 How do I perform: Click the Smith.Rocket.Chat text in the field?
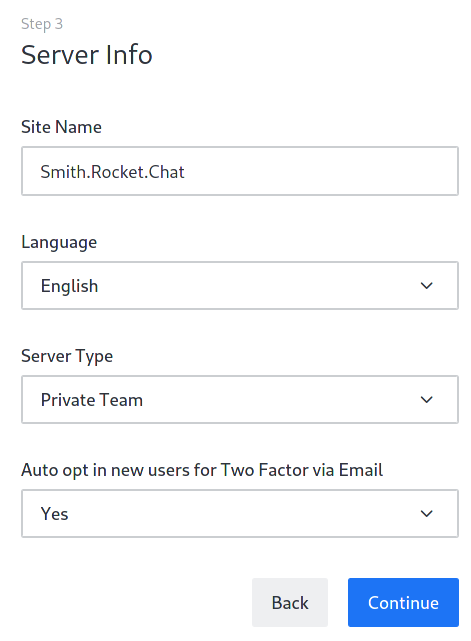point(112,172)
